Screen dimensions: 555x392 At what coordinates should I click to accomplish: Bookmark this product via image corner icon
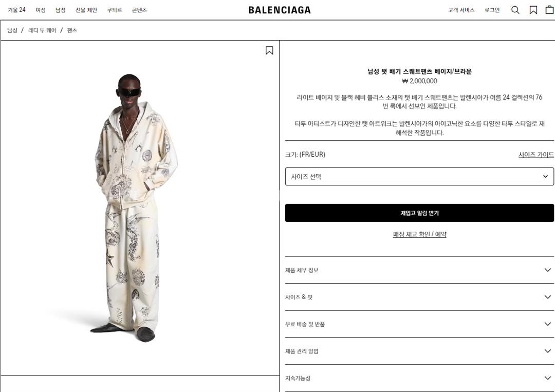pos(269,50)
